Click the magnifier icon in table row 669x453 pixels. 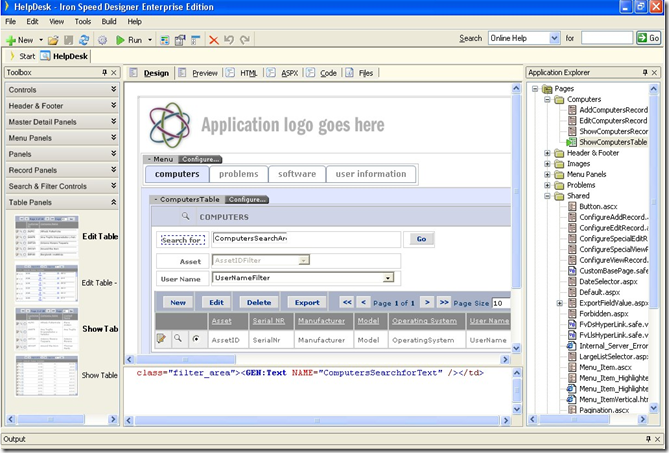(x=177, y=339)
